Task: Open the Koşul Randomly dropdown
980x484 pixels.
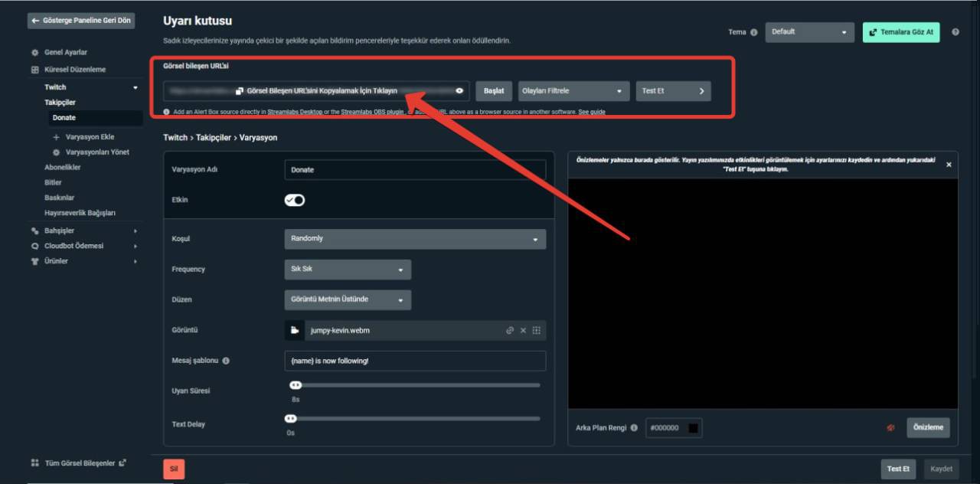Action: (415, 239)
